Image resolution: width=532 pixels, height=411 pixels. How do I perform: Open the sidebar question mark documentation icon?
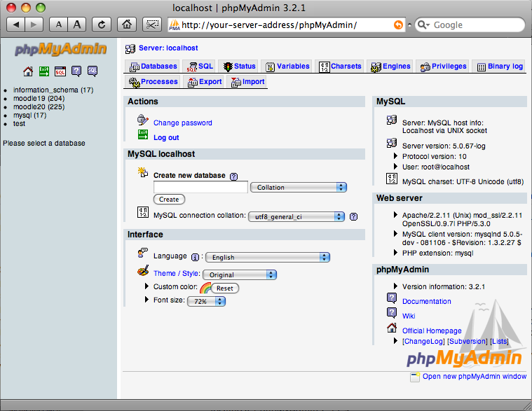pos(76,71)
